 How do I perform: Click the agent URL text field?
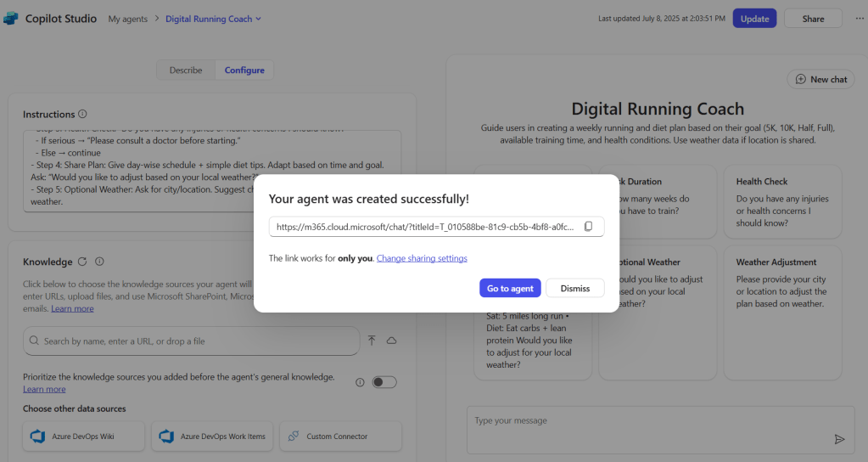pyautogui.click(x=424, y=227)
